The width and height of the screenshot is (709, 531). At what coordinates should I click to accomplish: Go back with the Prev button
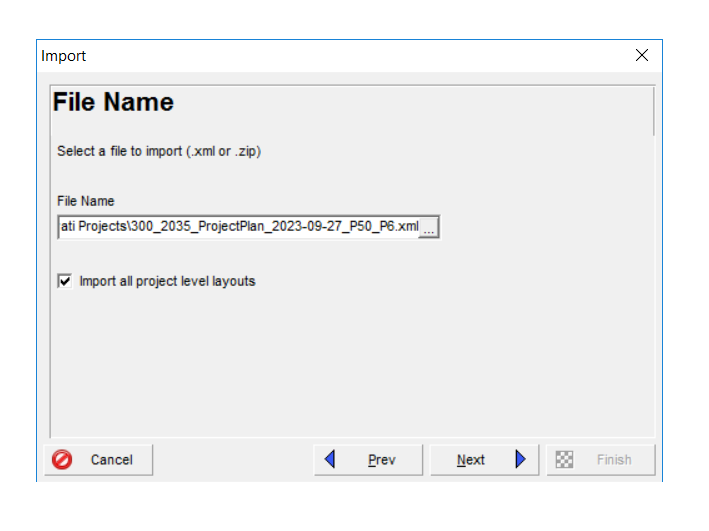point(368,460)
